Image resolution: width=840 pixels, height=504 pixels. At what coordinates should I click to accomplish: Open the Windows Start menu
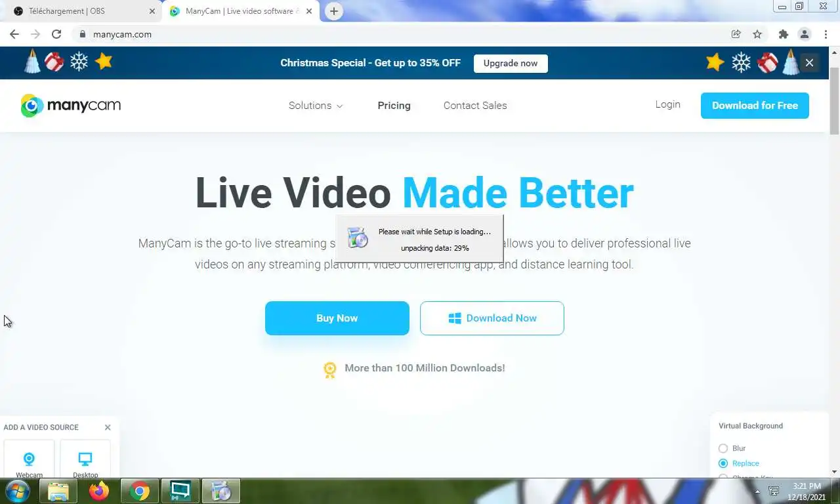(x=17, y=491)
